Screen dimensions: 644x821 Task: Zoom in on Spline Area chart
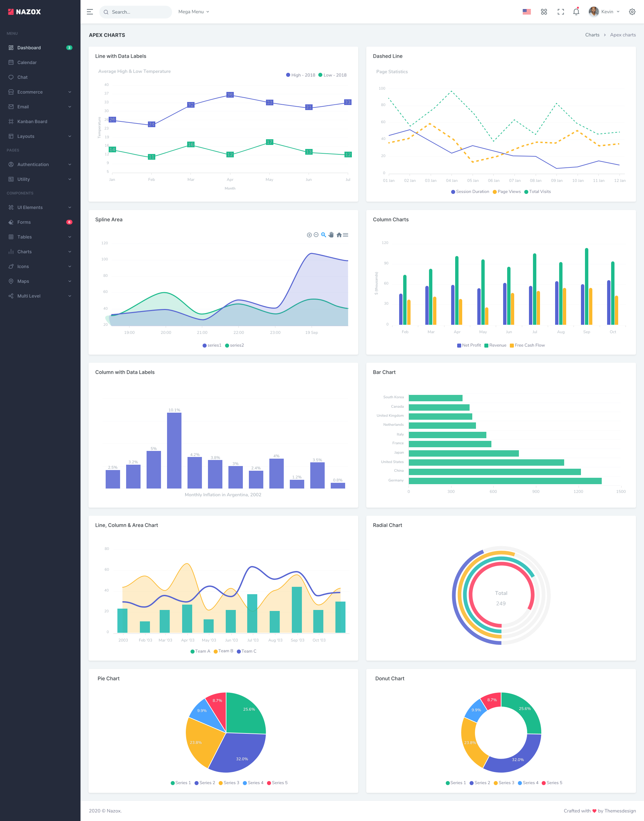click(309, 235)
